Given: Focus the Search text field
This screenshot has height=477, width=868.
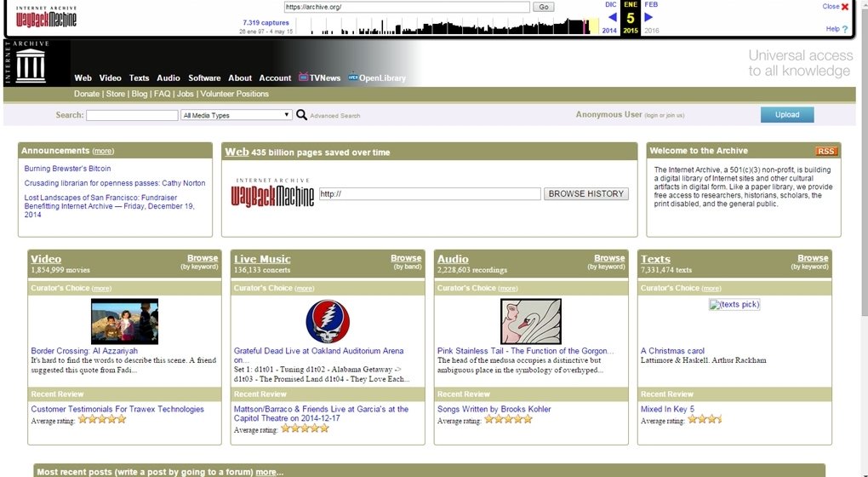Looking at the screenshot, I should coord(132,115).
